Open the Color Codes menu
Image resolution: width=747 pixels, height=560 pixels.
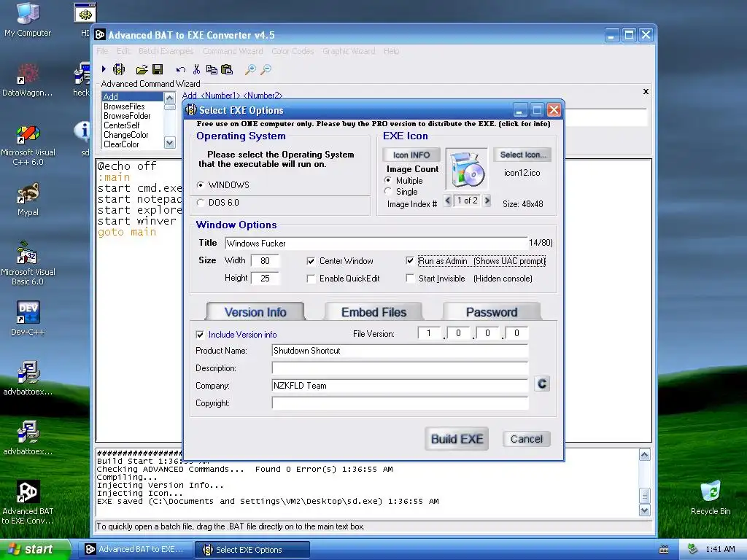pos(293,51)
